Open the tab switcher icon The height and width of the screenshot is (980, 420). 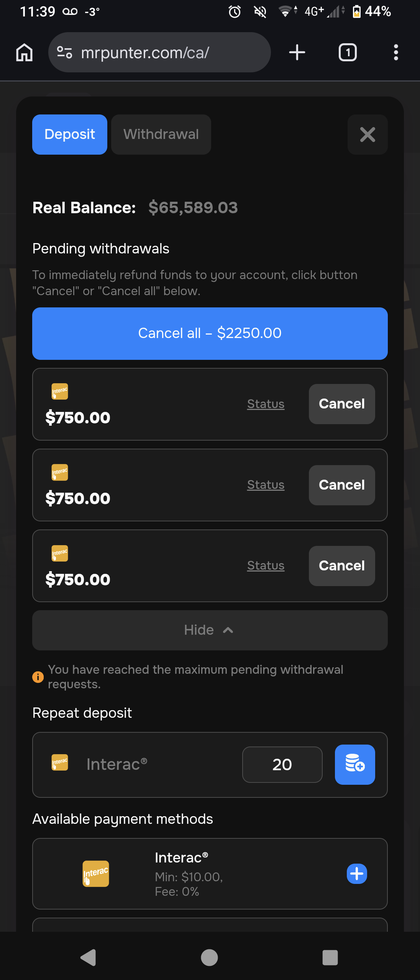pyautogui.click(x=348, y=52)
